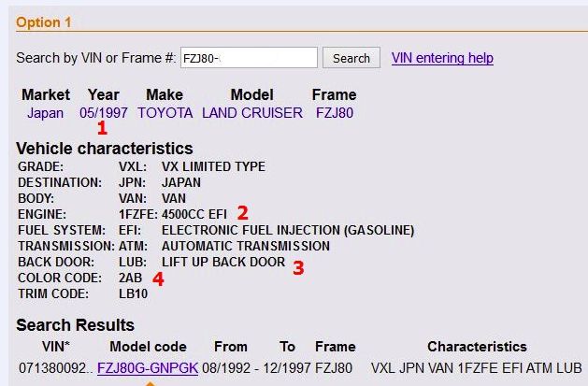Open the FZJ80G-GNPGK model code link
This screenshot has height=386, width=588.
[148, 367]
